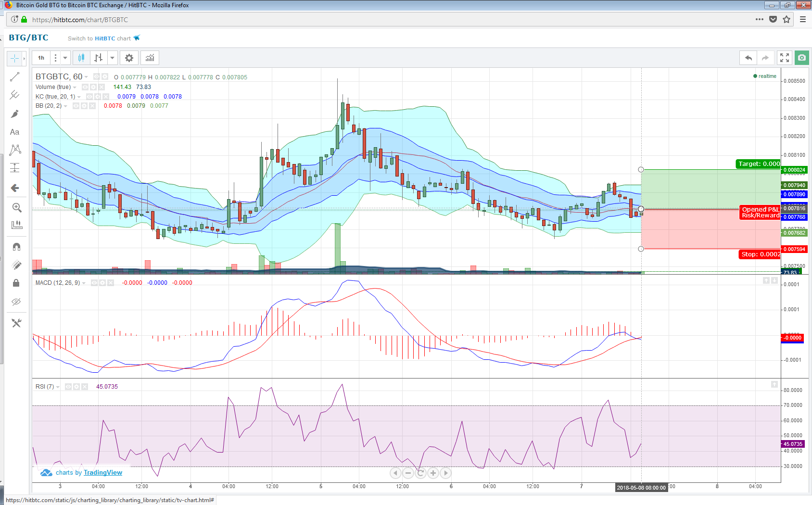Zoom out chart with minus control
Viewport: 812px width, 505px height.
(x=408, y=473)
